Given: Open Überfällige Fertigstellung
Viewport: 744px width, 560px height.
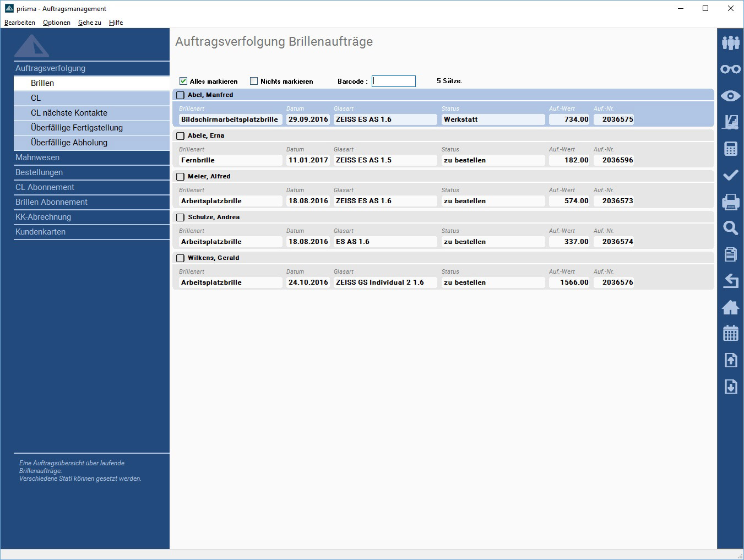Looking at the screenshot, I should [x=91, y=128].
